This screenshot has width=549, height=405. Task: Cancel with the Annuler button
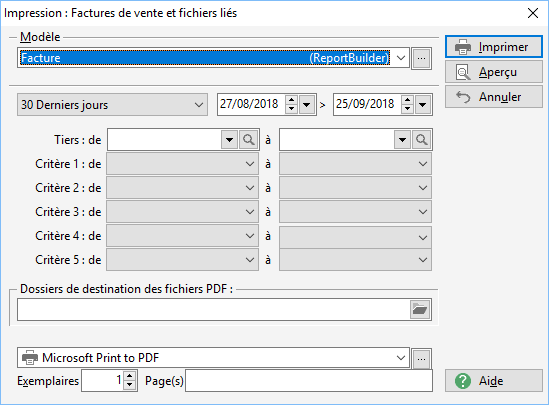click(x=494, y=97)
